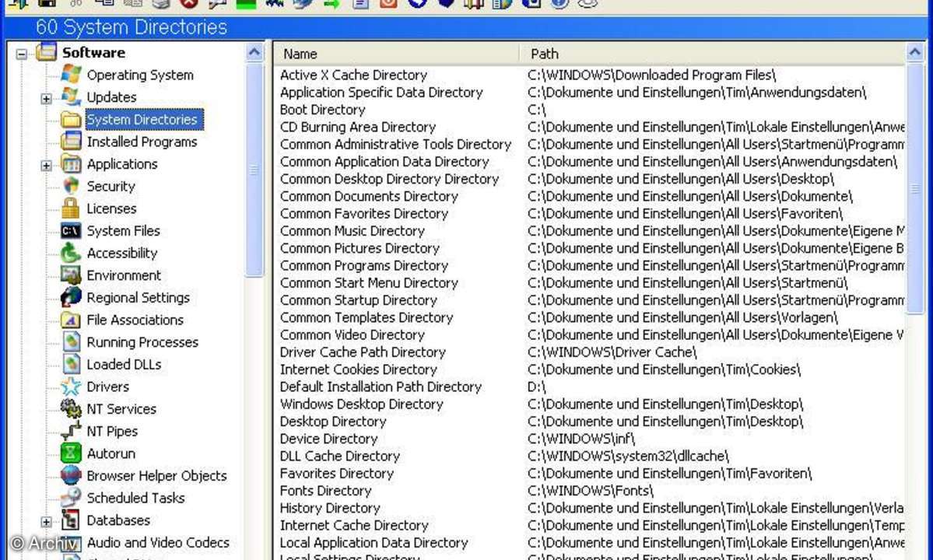
Task: Select Internet Cookies Directory
Action: click(358, 369)
